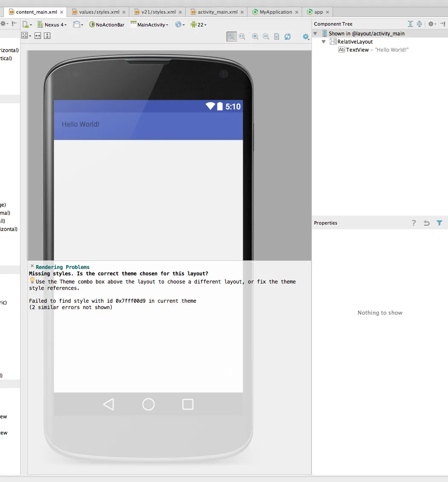
Task: Click the Properties panel title
Action: point(326,223)
